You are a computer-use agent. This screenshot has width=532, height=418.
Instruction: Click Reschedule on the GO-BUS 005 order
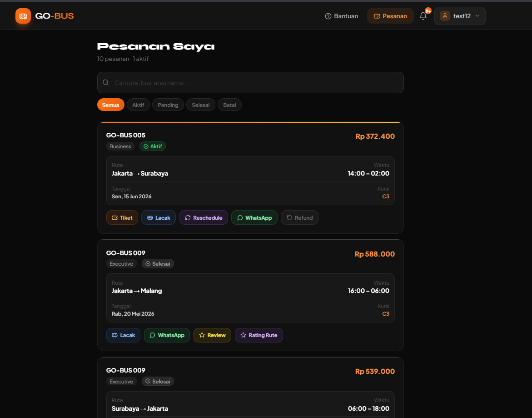click(204, 218)
